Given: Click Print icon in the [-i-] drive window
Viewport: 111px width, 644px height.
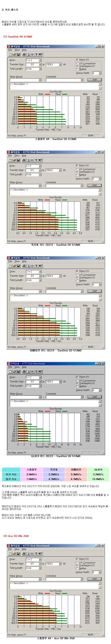Looking at the screenshot, I should tap(24, 160).
